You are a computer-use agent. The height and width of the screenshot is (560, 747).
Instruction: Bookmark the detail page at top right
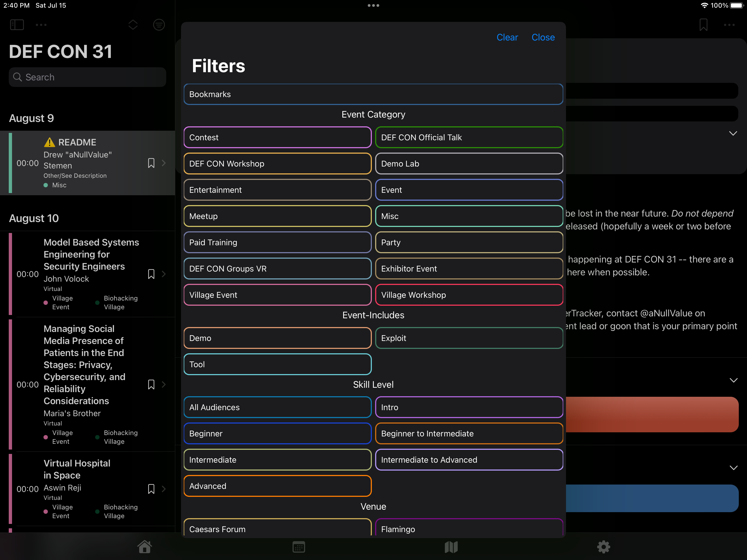pos(704,25)
